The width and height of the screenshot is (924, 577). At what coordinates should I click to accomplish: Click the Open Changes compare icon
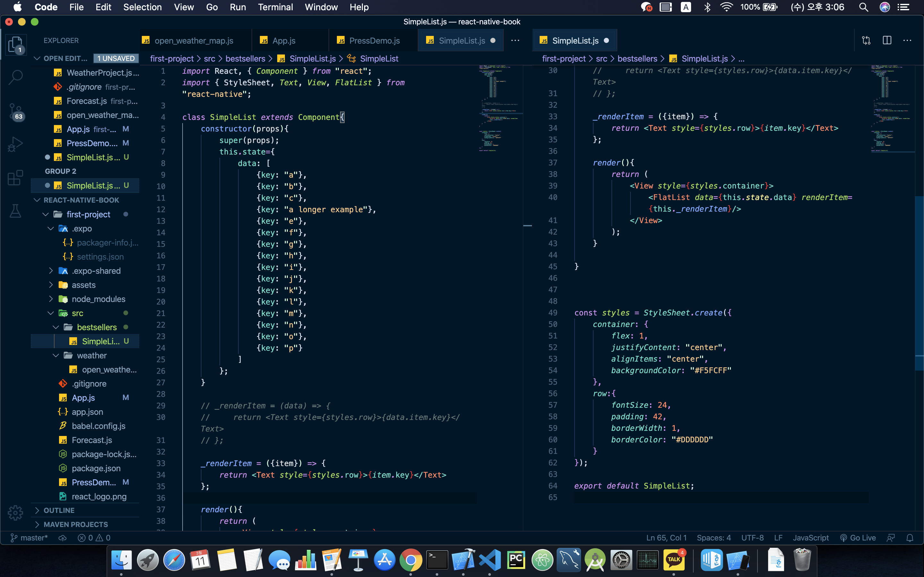(866, 40)
